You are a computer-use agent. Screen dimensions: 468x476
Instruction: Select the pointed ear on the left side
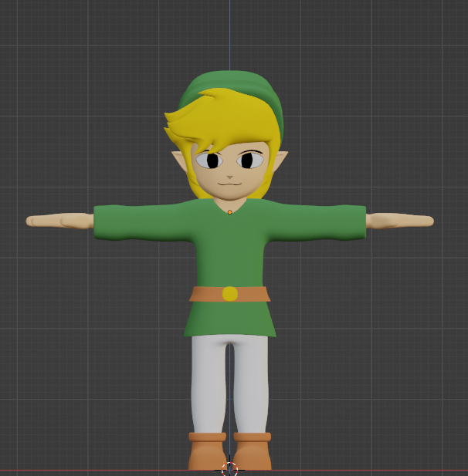180,160
